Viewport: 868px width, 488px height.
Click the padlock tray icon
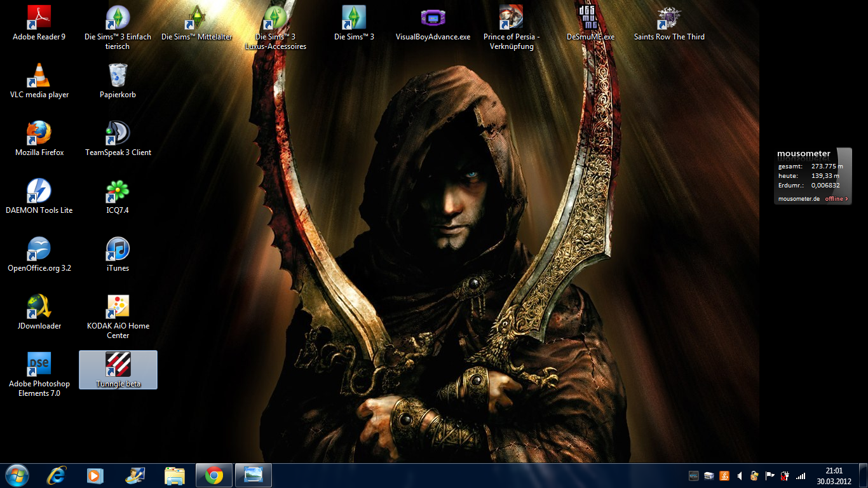point(754,475)
